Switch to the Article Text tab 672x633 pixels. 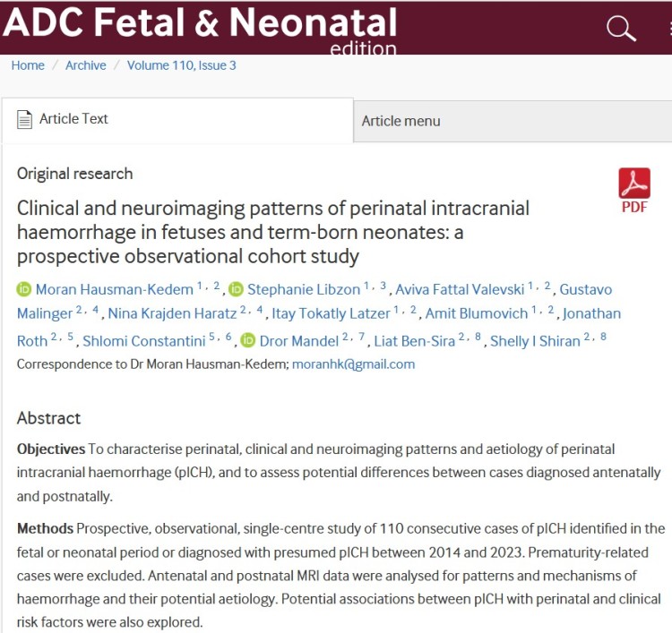pos(73,119)
